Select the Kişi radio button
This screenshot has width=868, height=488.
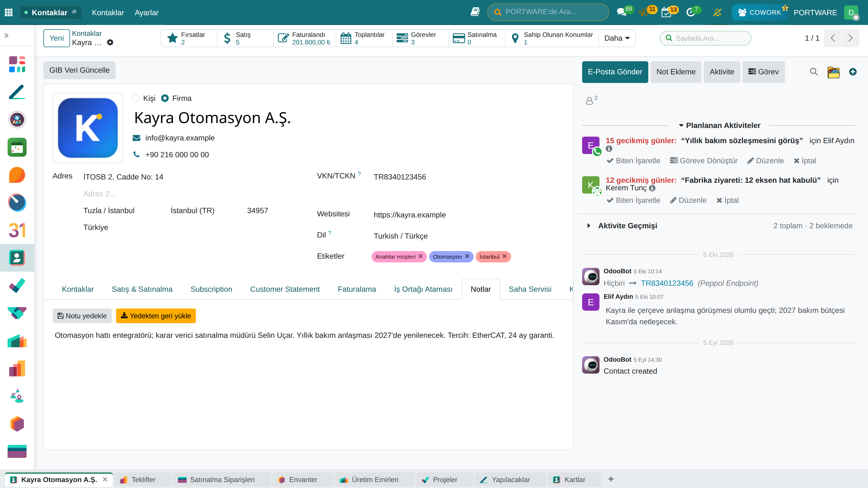click(x=135, y=98)
